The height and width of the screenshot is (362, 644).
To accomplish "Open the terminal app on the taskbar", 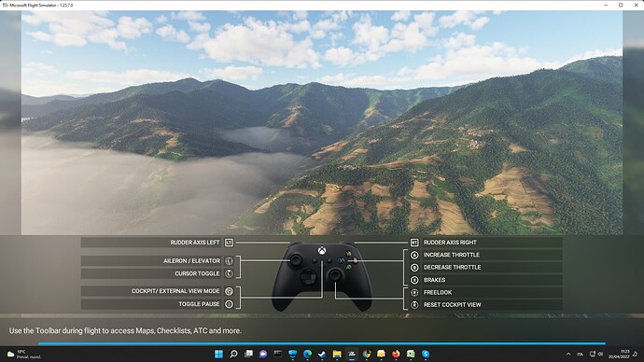I will [x=278, y=354].
